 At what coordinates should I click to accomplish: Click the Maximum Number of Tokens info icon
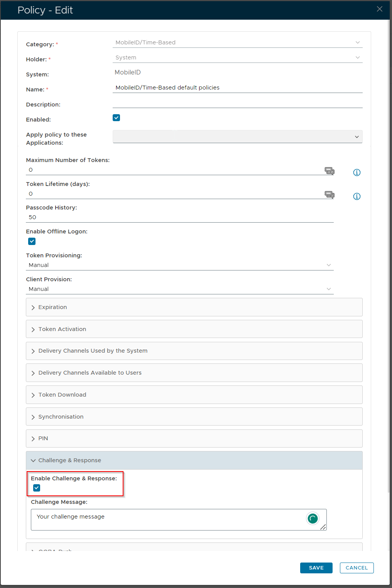pyautogui.click(x=357, y=172)
